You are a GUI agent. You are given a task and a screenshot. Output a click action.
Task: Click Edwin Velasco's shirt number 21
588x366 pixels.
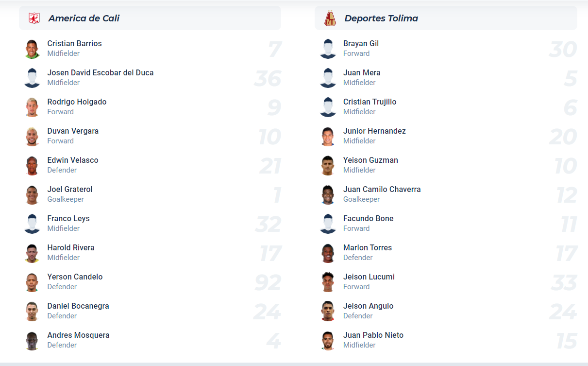pyautogui.click(x=270, y=166)
